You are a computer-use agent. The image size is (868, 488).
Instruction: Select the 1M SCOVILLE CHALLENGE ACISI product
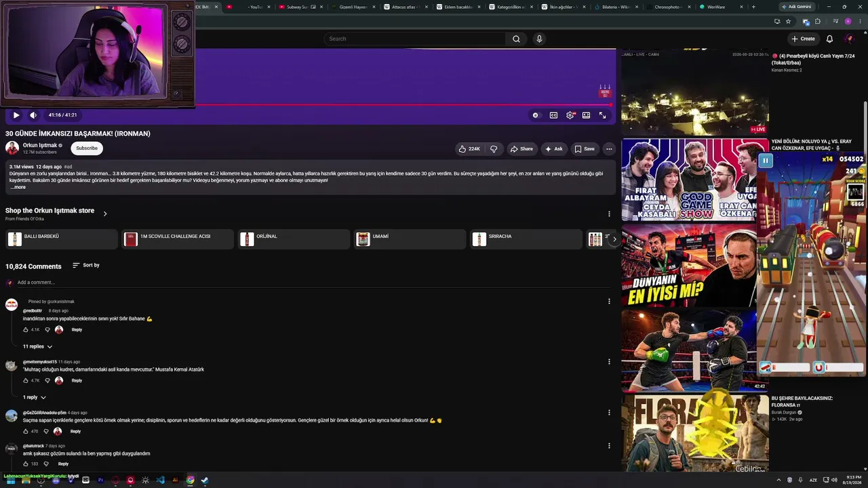tap(178, 239)
